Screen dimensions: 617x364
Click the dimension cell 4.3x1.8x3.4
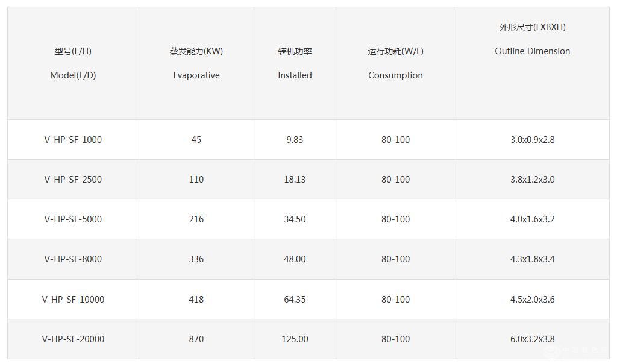point(532,259)
